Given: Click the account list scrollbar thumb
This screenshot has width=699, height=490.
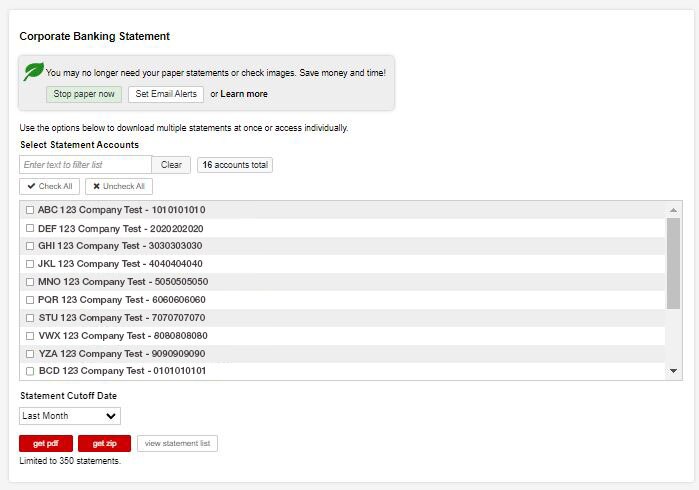Looking at the screenshot, I should click(673, 263).
